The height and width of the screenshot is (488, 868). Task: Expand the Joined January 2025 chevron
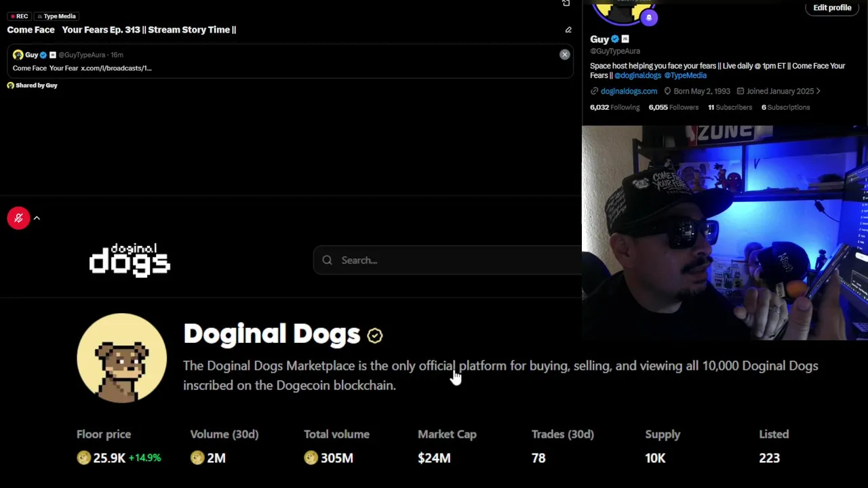point(818,91)
